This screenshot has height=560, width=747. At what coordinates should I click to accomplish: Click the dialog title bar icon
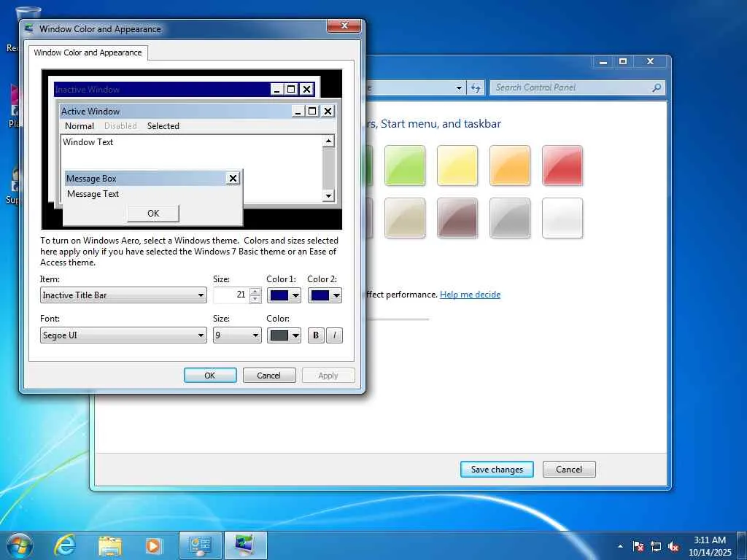pos(29,28)
